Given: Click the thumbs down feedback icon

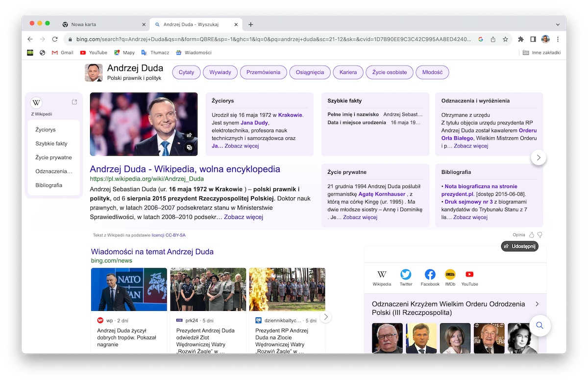Looking at the screenshot, I should coord(539,235).
